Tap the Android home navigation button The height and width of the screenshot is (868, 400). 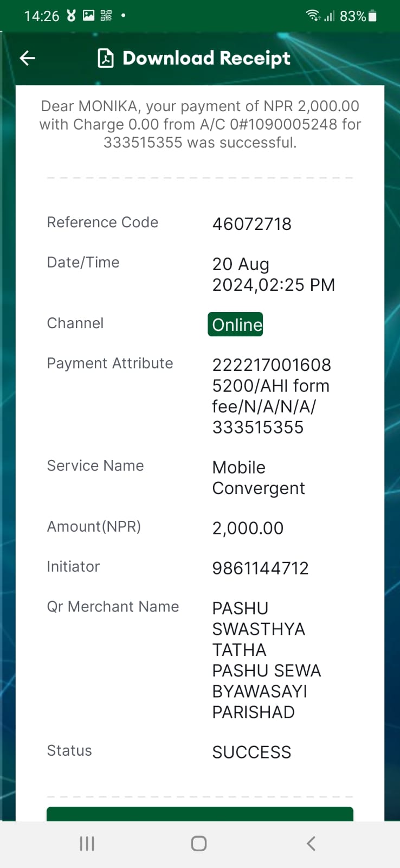click(199, 844)
